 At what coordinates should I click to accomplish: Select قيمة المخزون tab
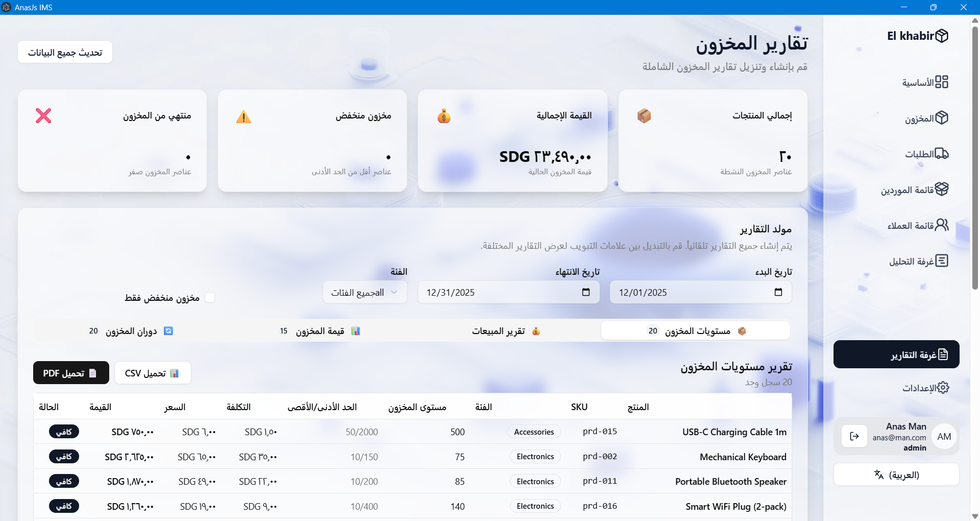(x=320, y=331)
